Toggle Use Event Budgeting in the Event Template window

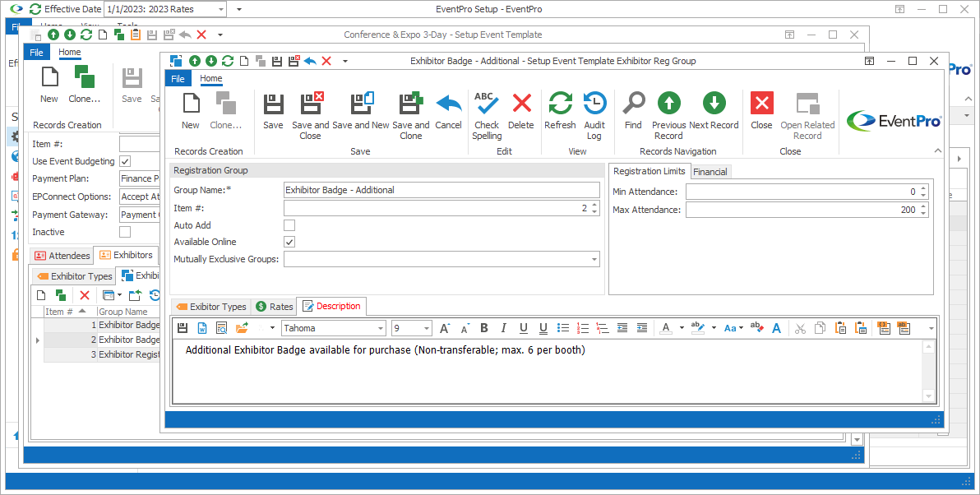[125, 161]
